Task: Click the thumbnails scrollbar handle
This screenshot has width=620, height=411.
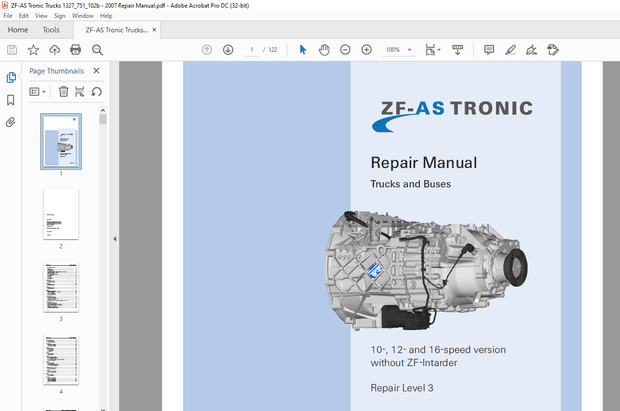Action: tap(103, 119)
